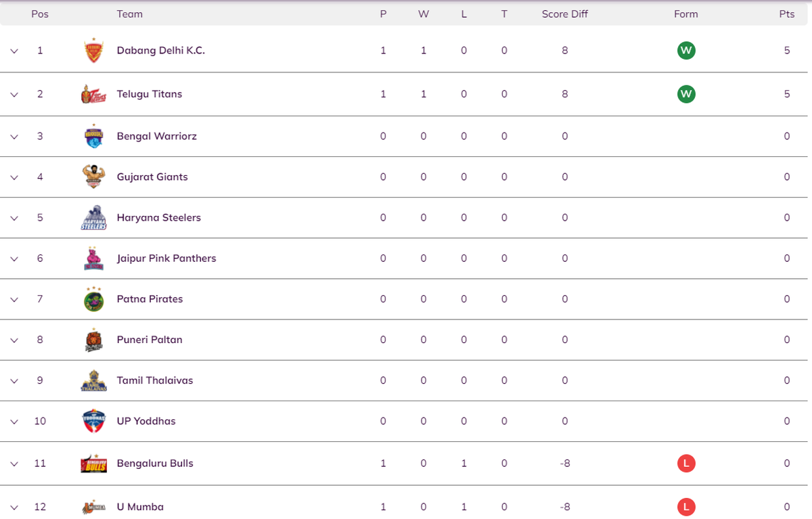Click the Bengaluru Bulls team logo
812x519 pixels.
(93, 464)
